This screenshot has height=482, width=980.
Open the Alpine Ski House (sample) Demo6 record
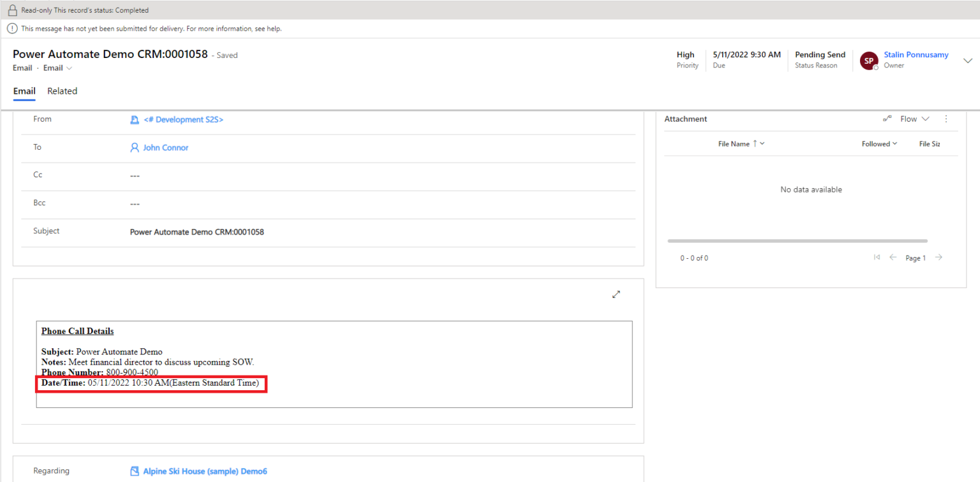(205, 471)
